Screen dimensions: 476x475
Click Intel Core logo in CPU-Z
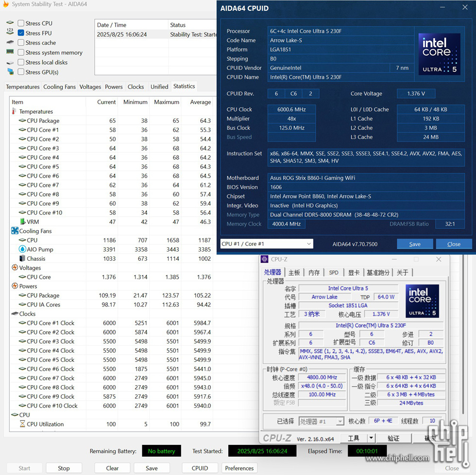422,301
